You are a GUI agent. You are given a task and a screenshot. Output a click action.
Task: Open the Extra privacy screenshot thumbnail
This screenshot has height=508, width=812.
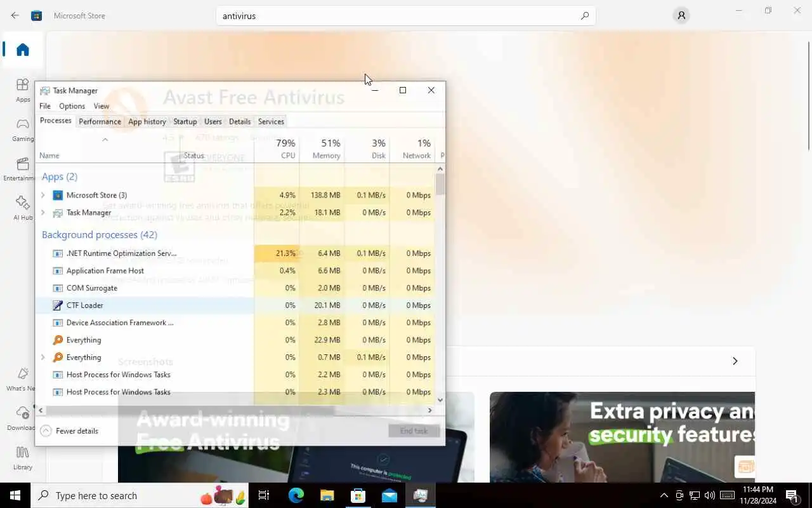[622, 437]
